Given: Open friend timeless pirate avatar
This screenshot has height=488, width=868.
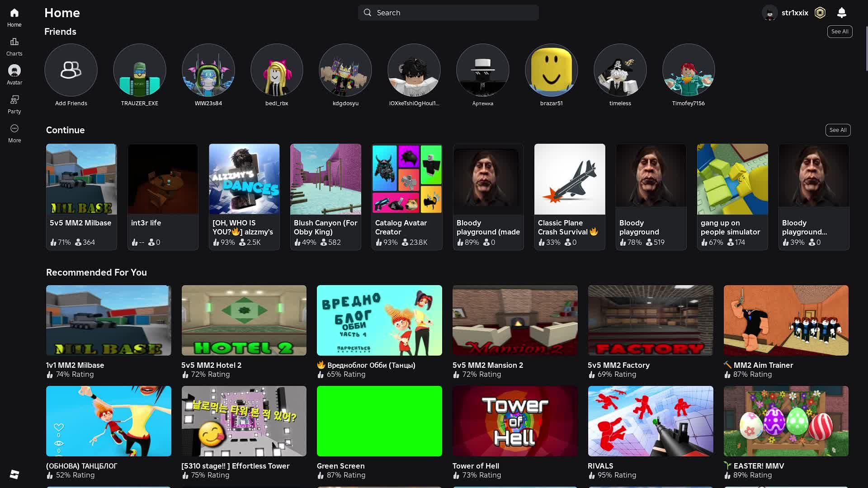Looking at the screenshot, I should tap(620, 70).
